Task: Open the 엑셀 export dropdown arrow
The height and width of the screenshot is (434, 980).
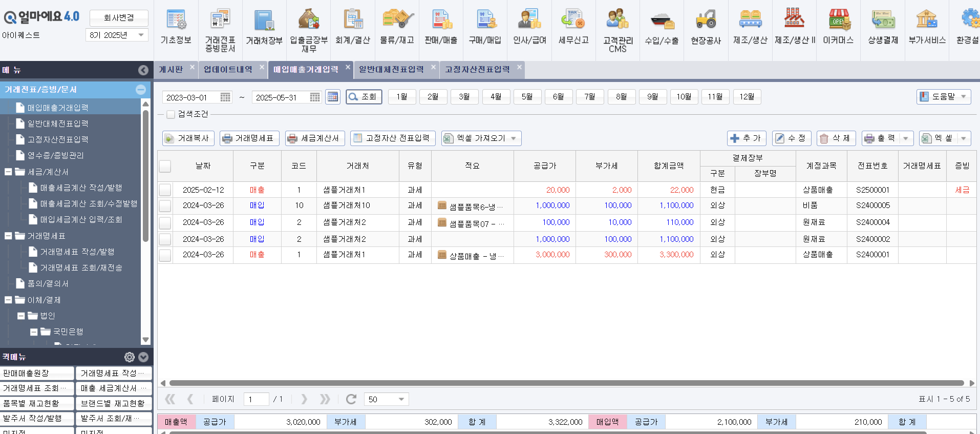Action: pyautogui.click(x=964, y=138)
